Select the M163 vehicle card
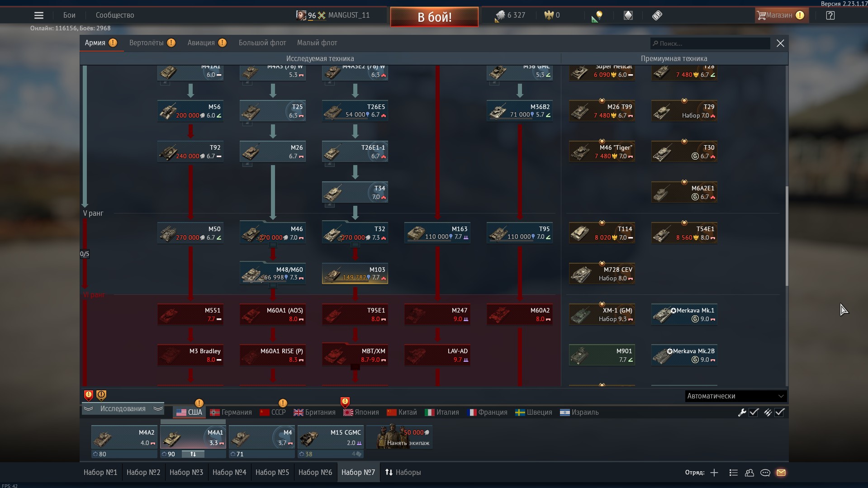This screenshot has width=868, height=488. coord(437,233)
